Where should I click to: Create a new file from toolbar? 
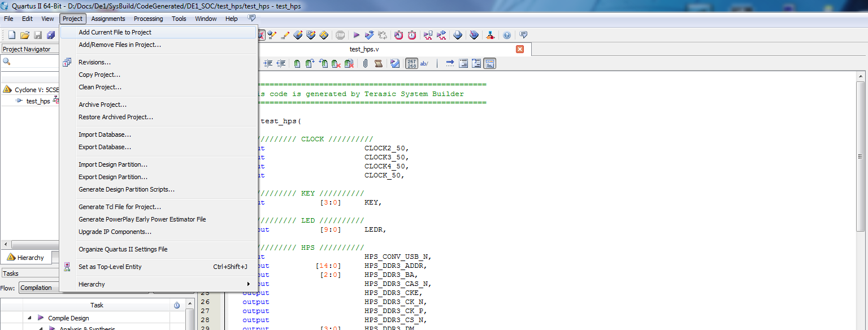11,35
